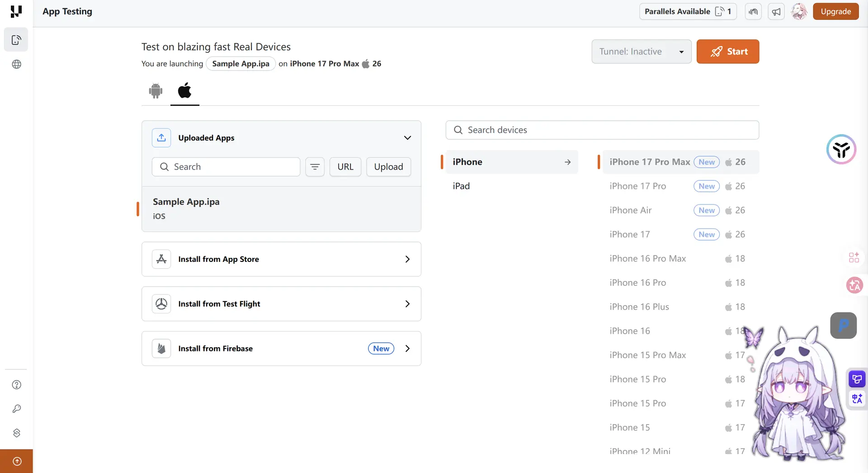
Task: Expand Install from Firebase
Action: 281,349
